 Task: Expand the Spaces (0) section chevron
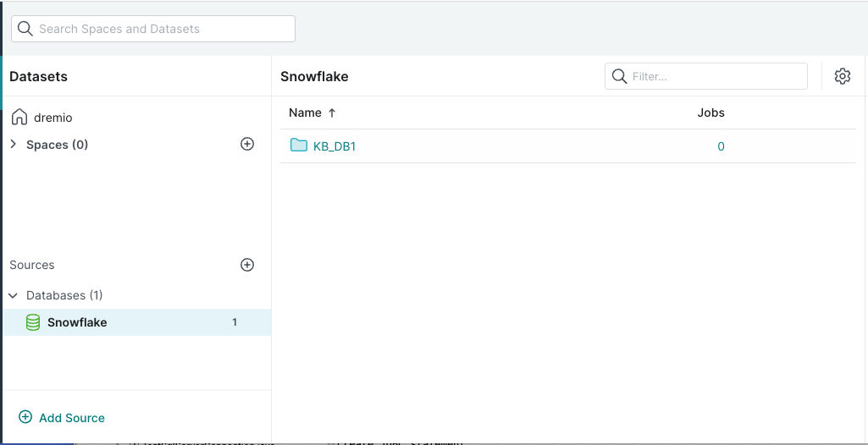click(14, 145)
